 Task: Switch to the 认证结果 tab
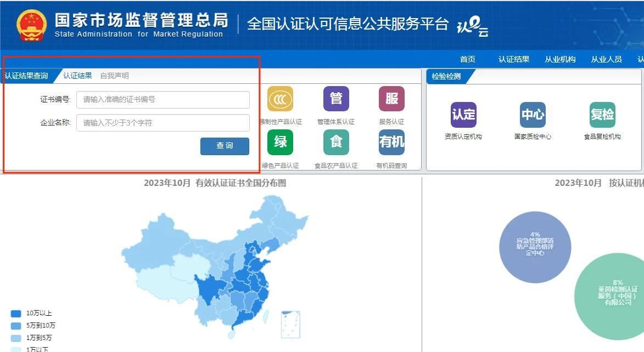pyautogui.click(x=77, y=76)
